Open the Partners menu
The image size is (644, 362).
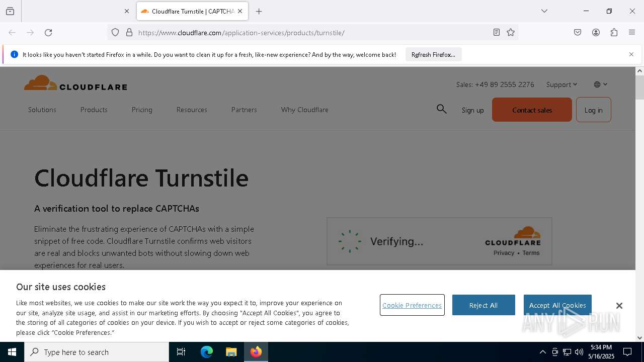tap(244, 110)
